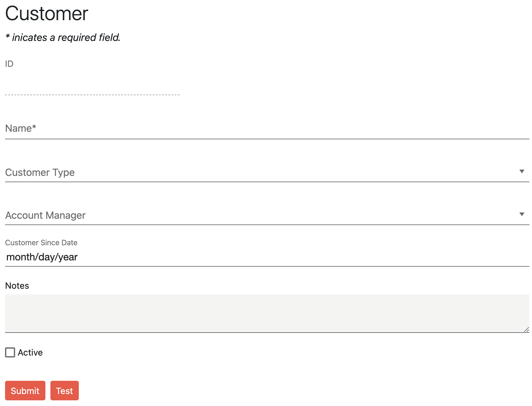The height and width of the screenshot is (406, 532).
Task: Click the Name input field
Action: 267,129
